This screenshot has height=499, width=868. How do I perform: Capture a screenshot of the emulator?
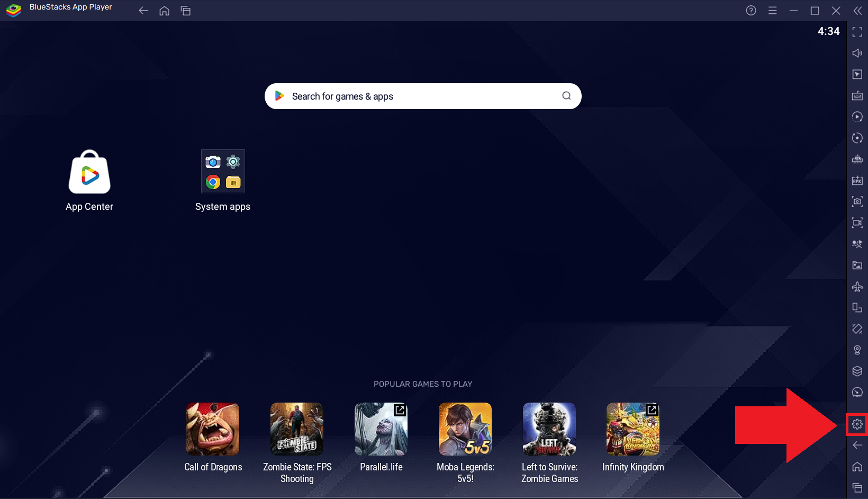coord(857,201)
